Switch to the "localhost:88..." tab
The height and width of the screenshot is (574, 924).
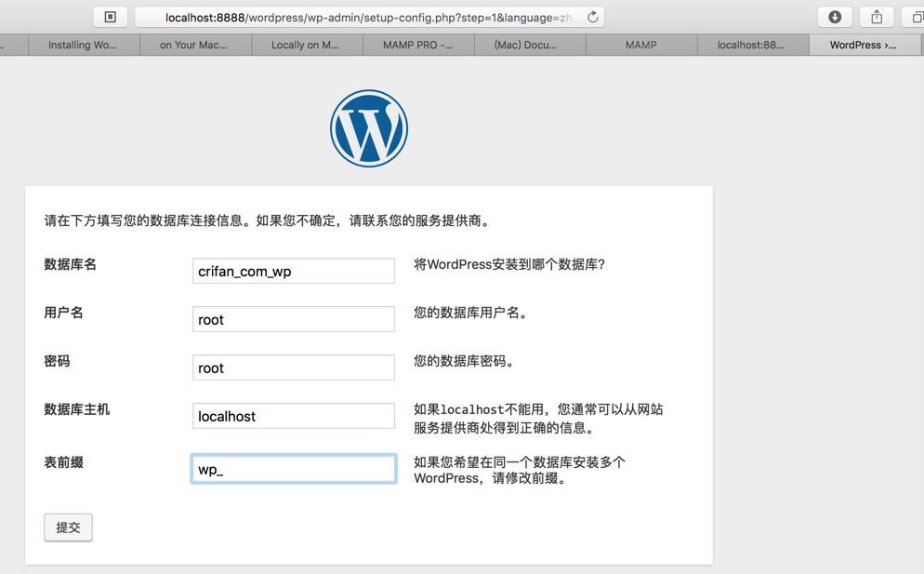coord(753,45)
